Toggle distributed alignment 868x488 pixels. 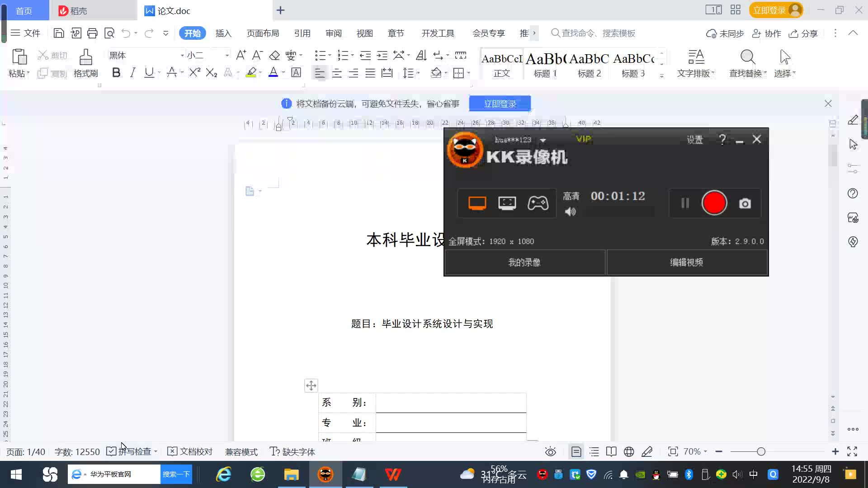click(387, 73)
